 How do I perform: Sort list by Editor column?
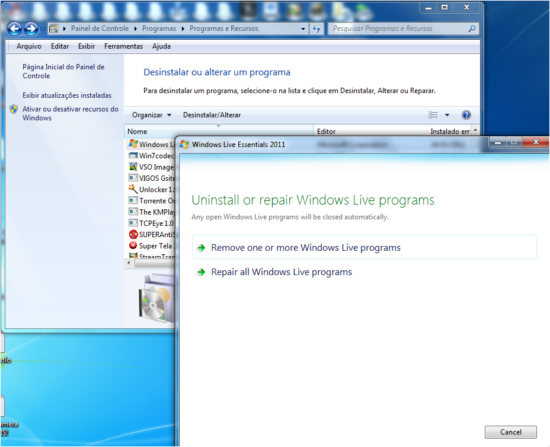(x=370, y=132)
